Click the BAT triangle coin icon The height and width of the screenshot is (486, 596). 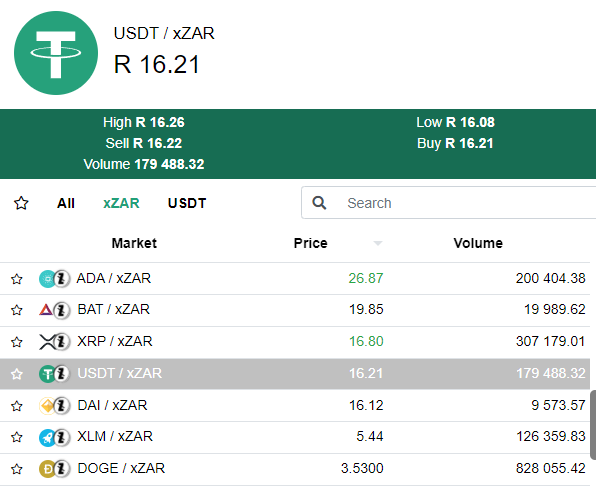pos(46,310)
